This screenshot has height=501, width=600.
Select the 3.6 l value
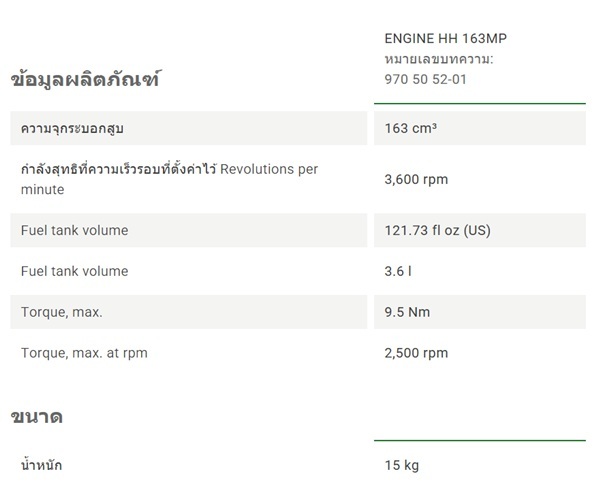pos(396,271)
